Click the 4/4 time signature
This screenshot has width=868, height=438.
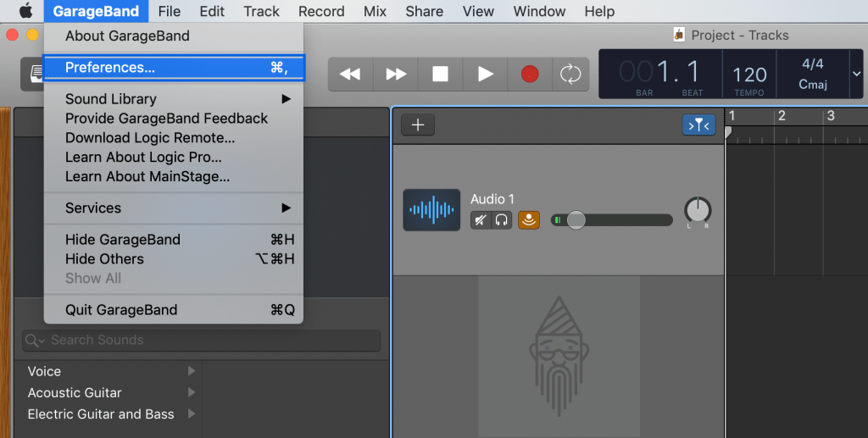(813, 64)
